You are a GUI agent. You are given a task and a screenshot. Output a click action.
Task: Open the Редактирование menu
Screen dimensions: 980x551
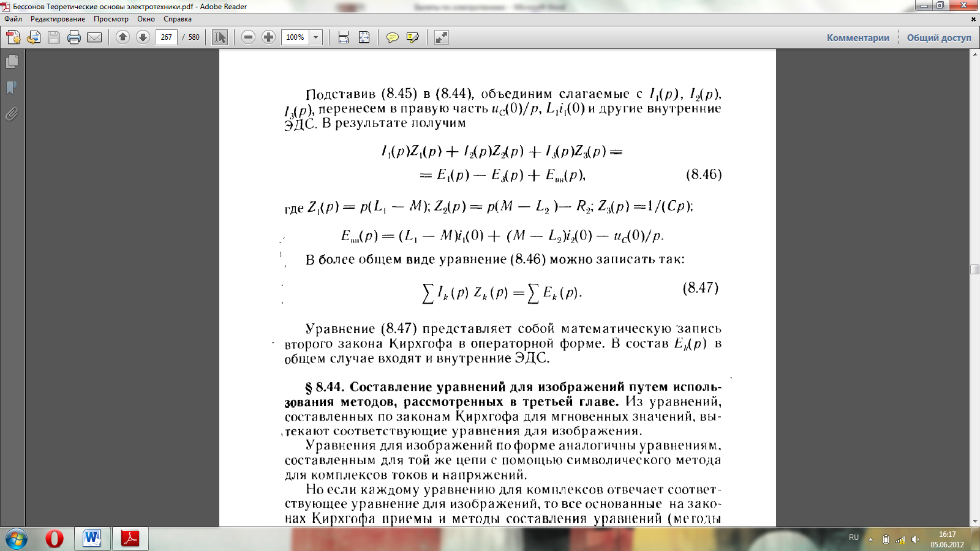(58, 19)
